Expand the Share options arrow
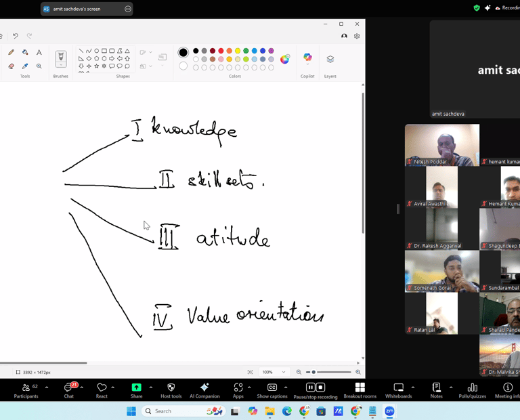This screenshot has height=420, width=520. (151, 387)
